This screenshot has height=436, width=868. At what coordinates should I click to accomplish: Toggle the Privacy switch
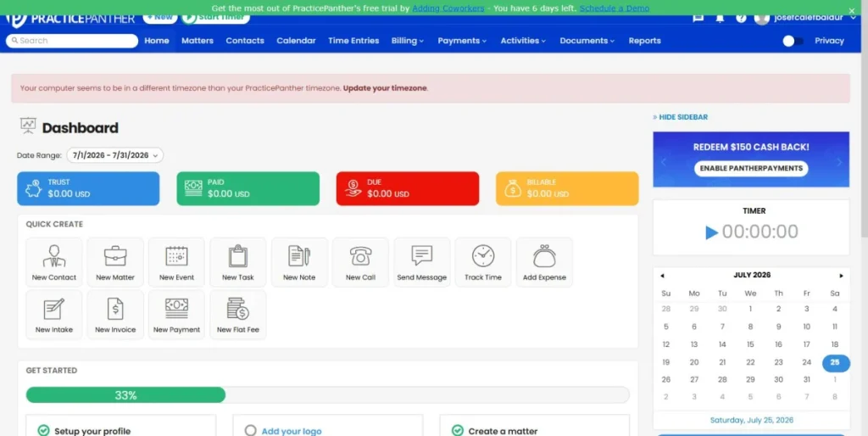tap(793, 41)
